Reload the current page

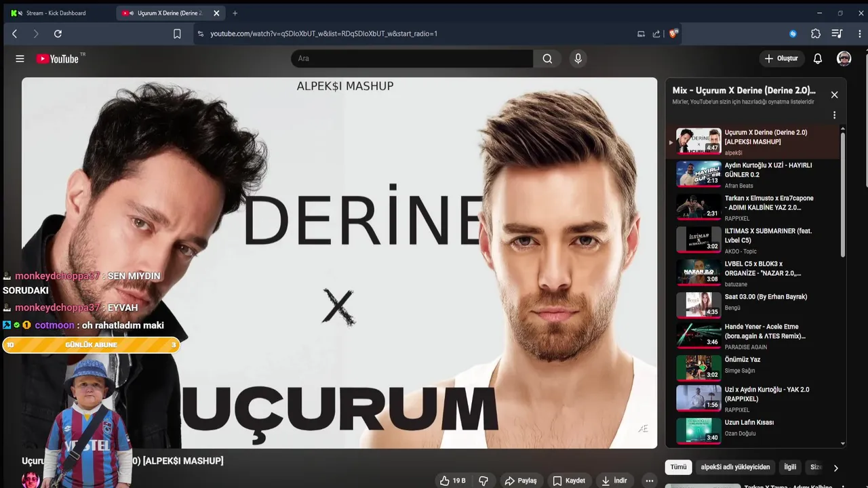click(x=58, y=33)
